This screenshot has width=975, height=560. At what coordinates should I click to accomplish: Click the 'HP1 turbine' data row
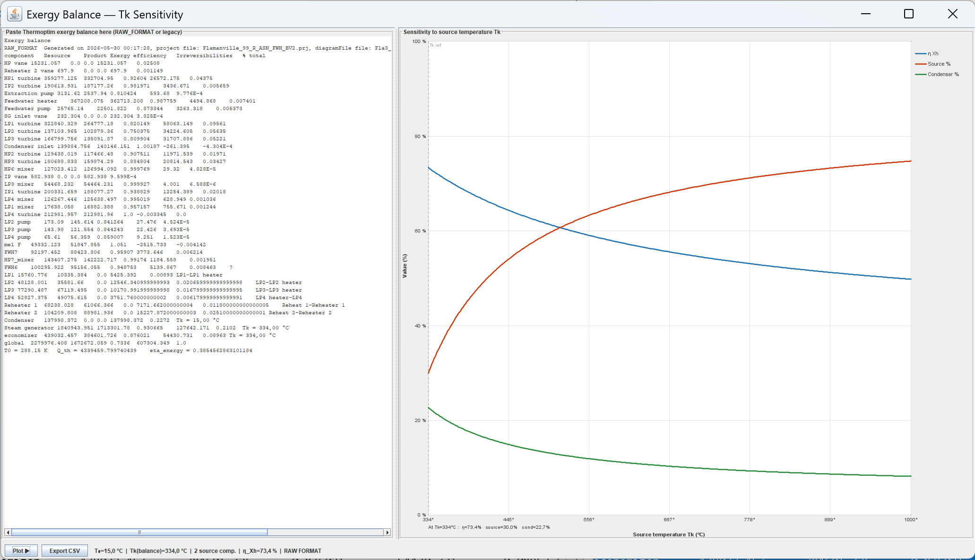pos(108,78)
